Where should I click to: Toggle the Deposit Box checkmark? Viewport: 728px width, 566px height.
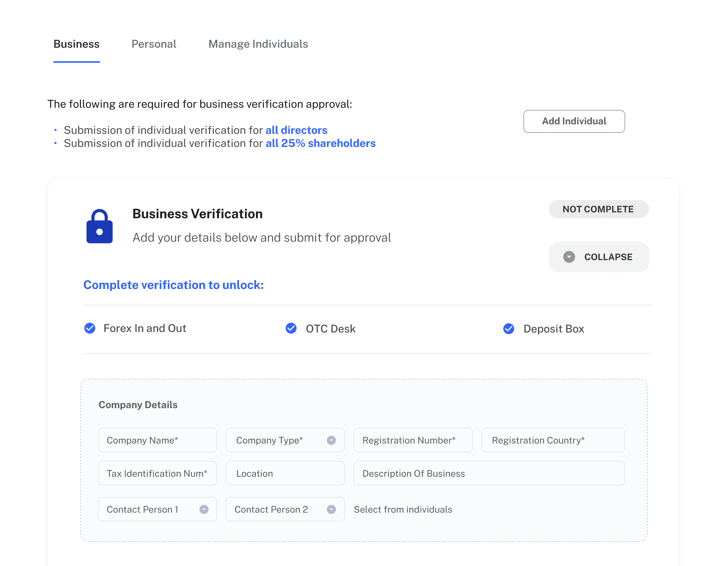pos(508,329)
